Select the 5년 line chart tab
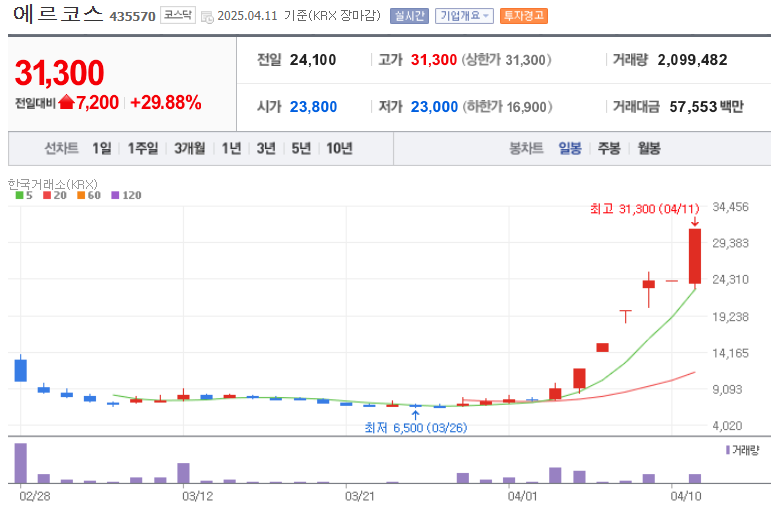This screenshot has width=771, height=510. pyautogui.click(x=301, y=148)
